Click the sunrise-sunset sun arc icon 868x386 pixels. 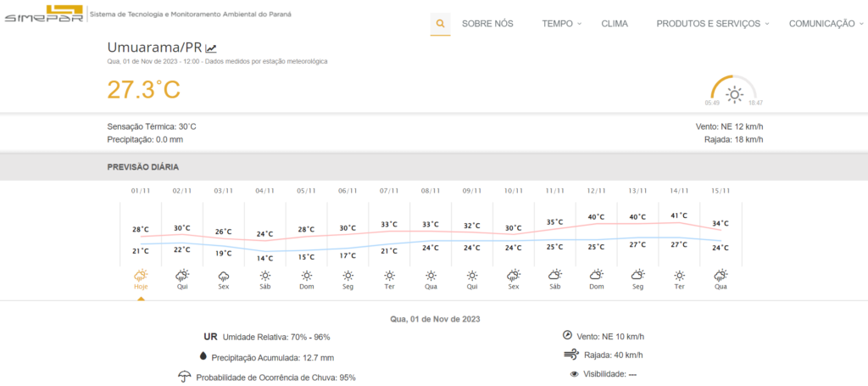pos(734,91)
